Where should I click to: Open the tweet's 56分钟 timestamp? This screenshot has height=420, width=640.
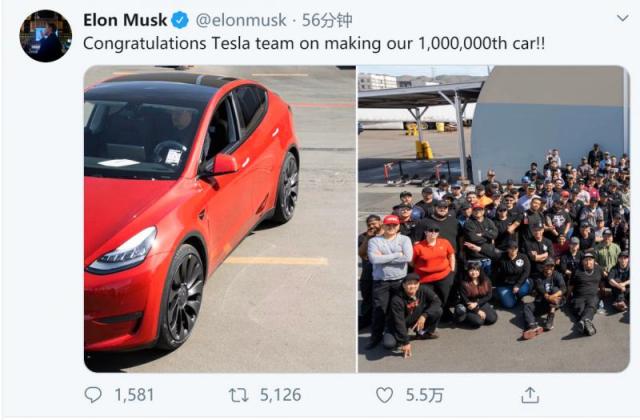coord(327,20)
